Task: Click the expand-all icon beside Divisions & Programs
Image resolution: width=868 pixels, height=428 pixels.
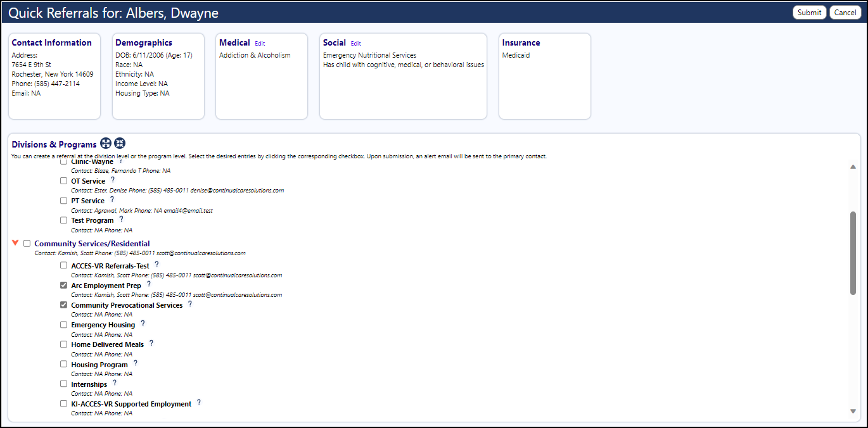Action: [106, 144]
